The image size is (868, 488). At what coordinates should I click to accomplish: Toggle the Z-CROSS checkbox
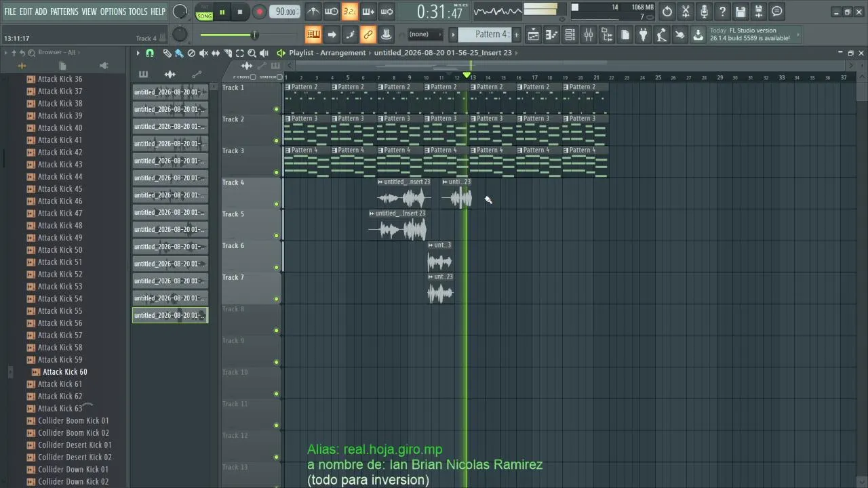pyautogui.click(x=253, y=77)
